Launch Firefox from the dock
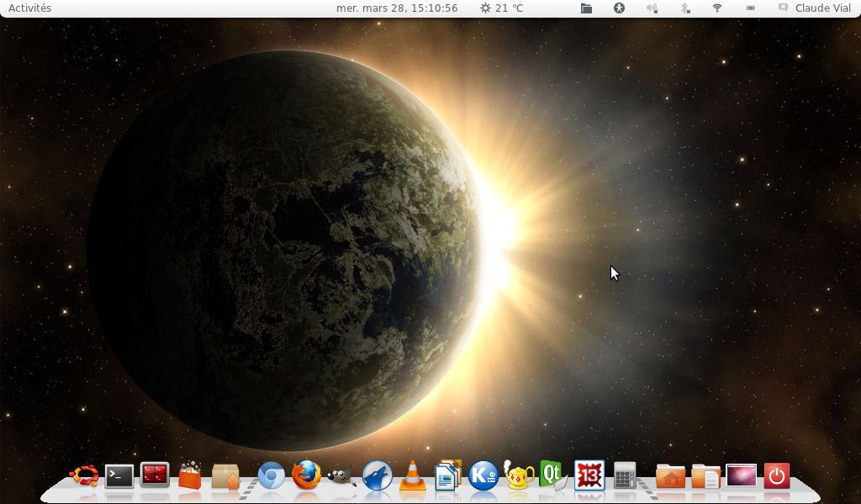Viewport: 861px width, 504px height. coord(306,475)
